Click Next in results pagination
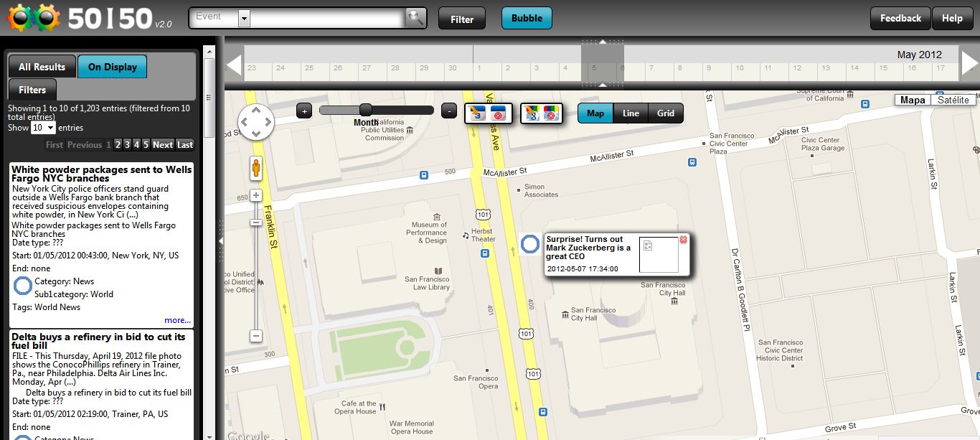The image size is (980, 440). point(163,144)
